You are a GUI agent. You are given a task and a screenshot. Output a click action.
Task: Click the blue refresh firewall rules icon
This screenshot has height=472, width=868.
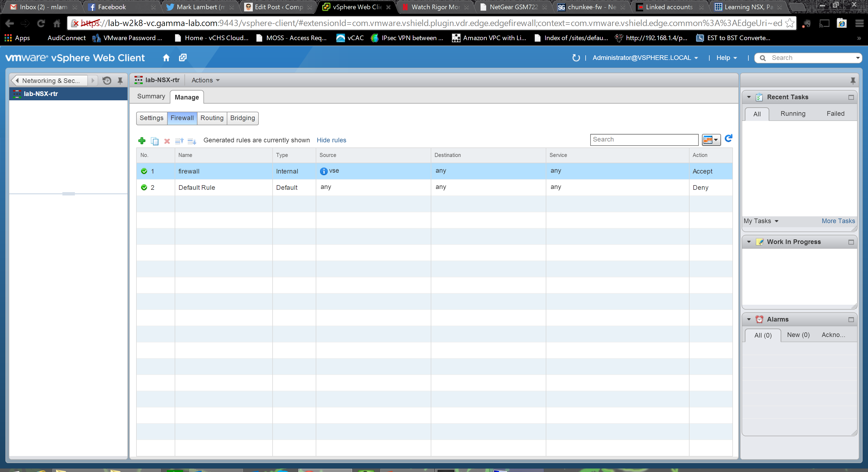tap(728, 138)
